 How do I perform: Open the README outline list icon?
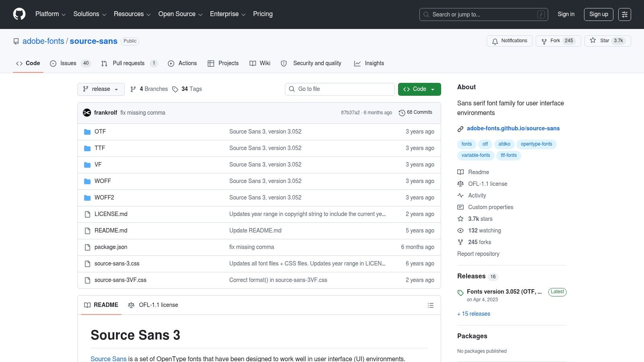pos(431,305)
